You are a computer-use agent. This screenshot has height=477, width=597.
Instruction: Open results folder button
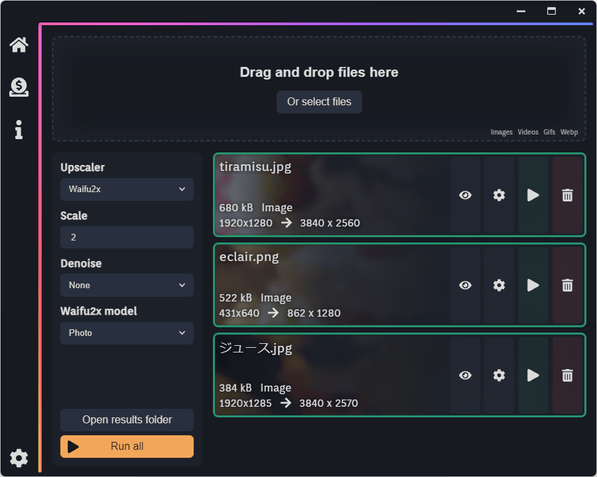[127, 420]
